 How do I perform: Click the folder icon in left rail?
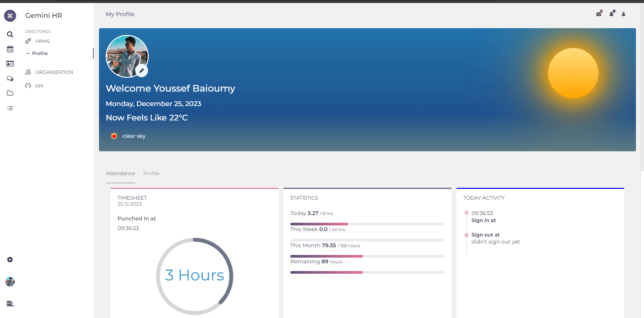10,93
